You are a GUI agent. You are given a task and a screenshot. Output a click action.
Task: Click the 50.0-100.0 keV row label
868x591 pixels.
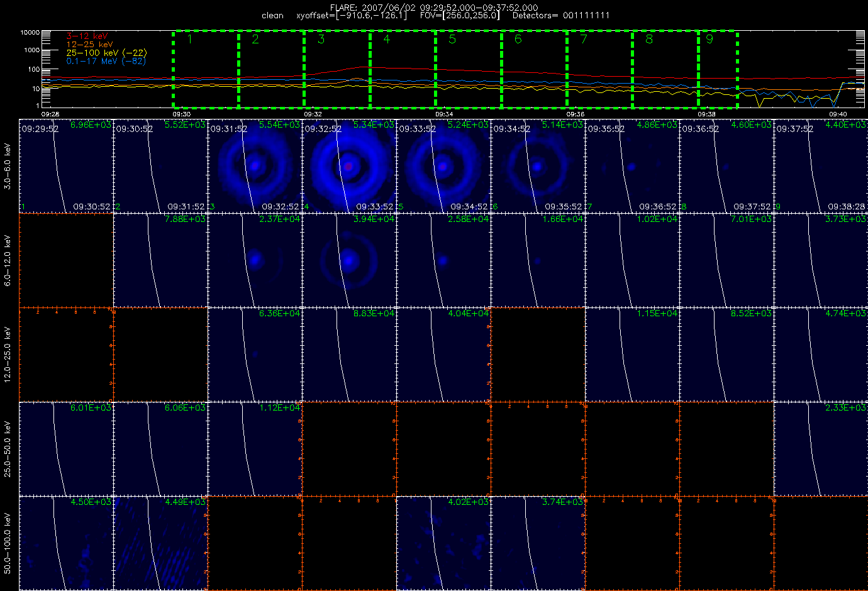tap(8, 543)
